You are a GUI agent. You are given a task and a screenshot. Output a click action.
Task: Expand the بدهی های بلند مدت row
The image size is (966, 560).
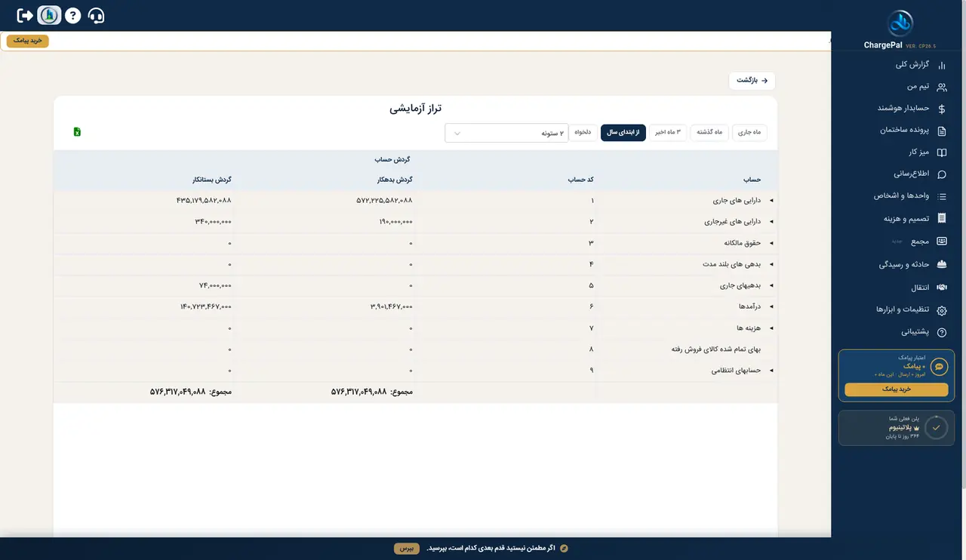771,264
